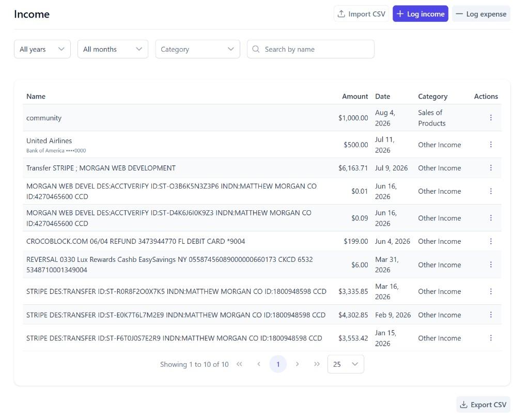Open actions menu for the $3,553.42 STRIPE row
529x420 pixels.
click(491, 338)
